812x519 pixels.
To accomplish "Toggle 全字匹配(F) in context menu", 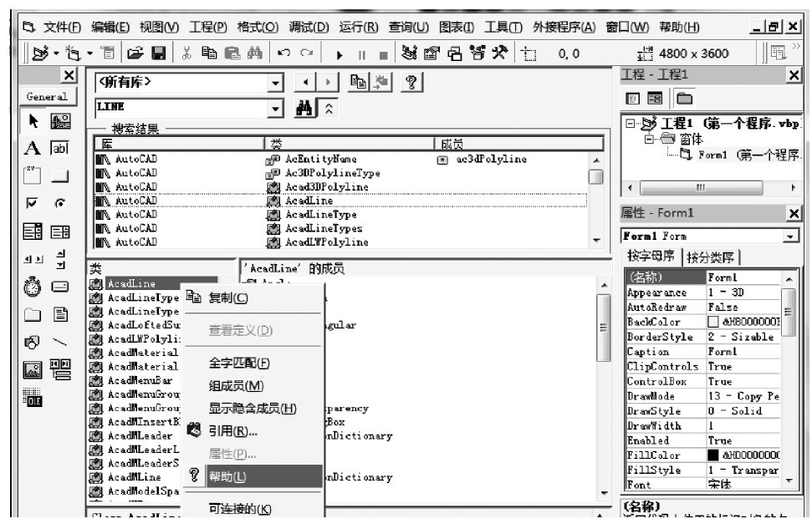I will tap(253, 363).
